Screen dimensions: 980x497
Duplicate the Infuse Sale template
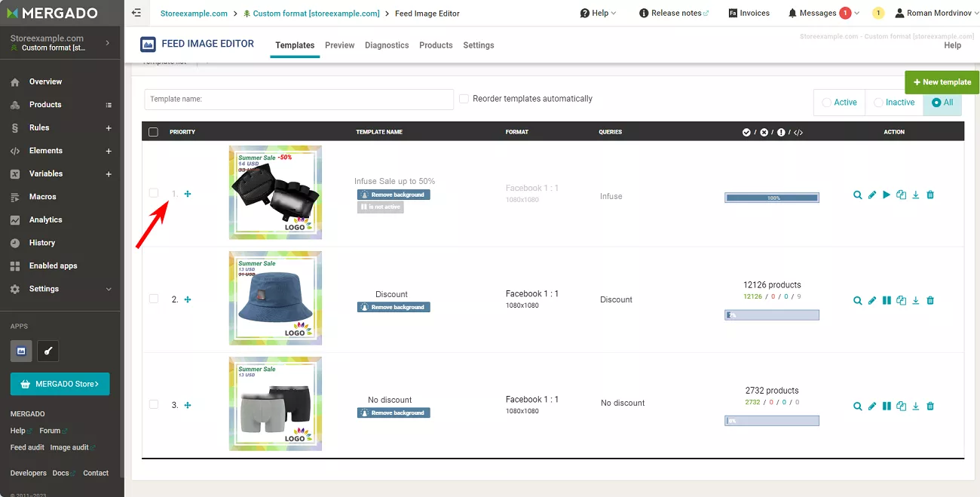click(x=901, y=195)
